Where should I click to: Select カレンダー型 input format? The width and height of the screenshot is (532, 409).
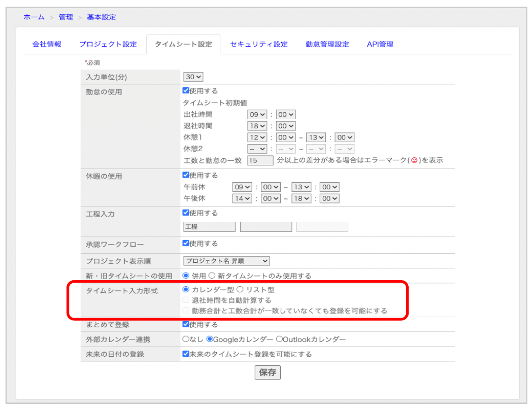186,290
